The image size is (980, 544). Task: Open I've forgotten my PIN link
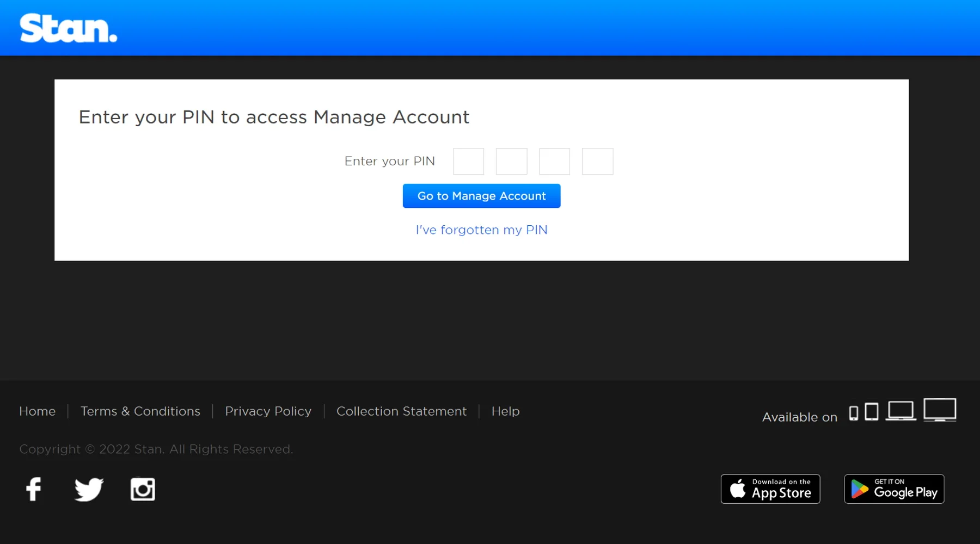[x=481, y=230]
